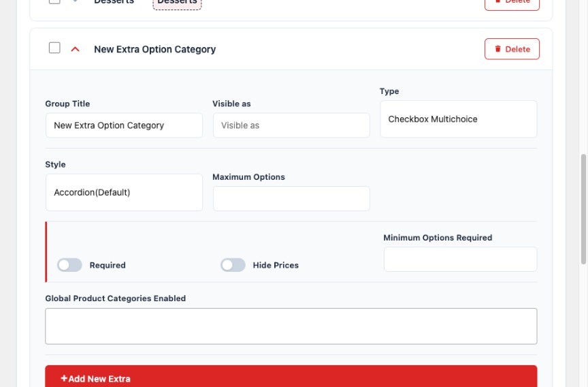
Task: Click the Hide Prices label text
Action: click(276, 265)
